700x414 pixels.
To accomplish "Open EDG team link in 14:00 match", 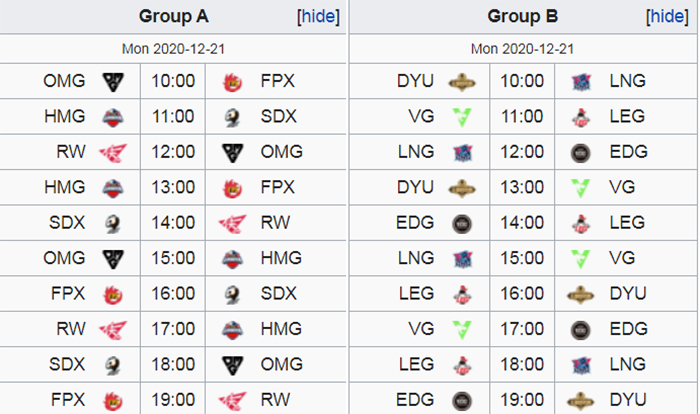I will pos(415,222).
